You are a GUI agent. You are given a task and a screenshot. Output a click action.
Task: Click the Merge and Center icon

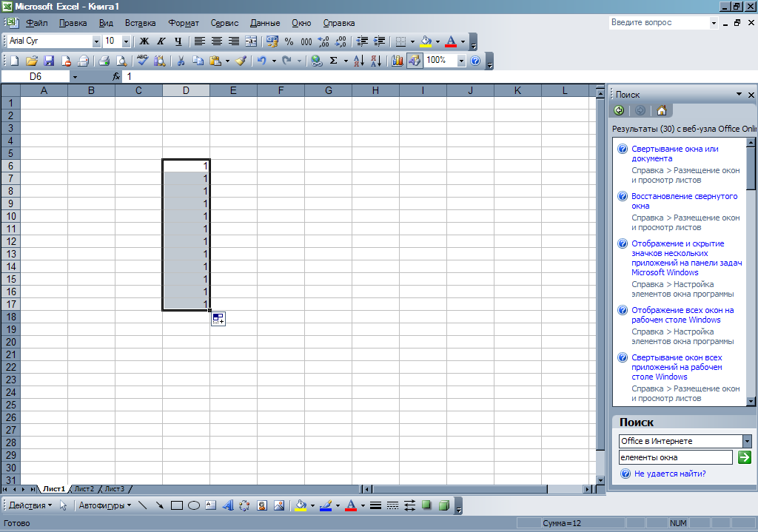[x=250, y=41]
